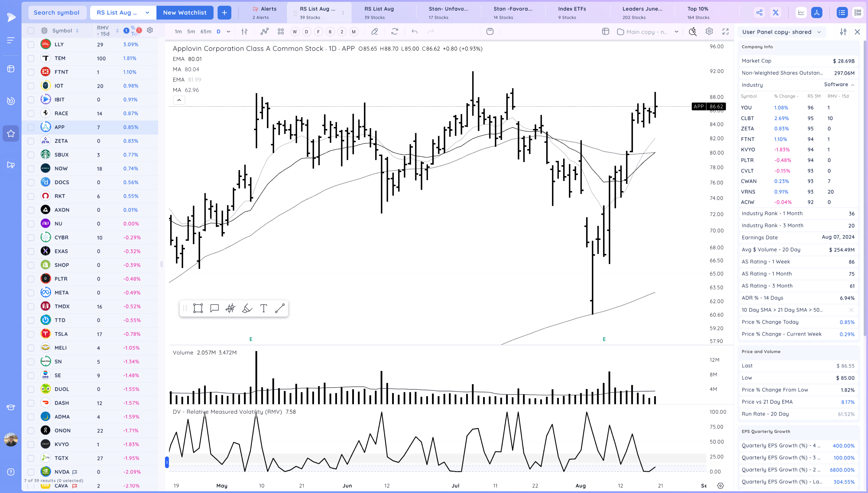
Task: Toggle fullscreen chart view
Action: click(x=725, y=31)
